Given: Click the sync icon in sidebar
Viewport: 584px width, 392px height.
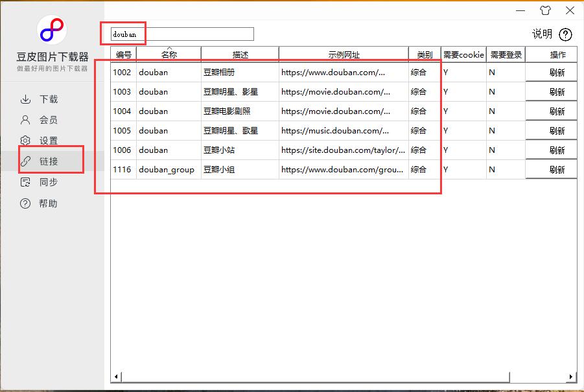Looking at the screenshot, I should [x=25, y=182].
